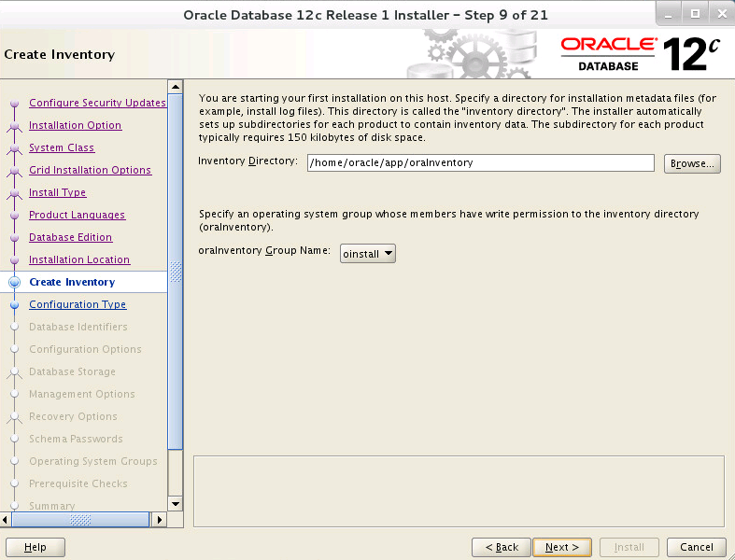Click the horizontal scrollbar thumb under step list
The image size is (735, 560).
(x=80, y=519)
